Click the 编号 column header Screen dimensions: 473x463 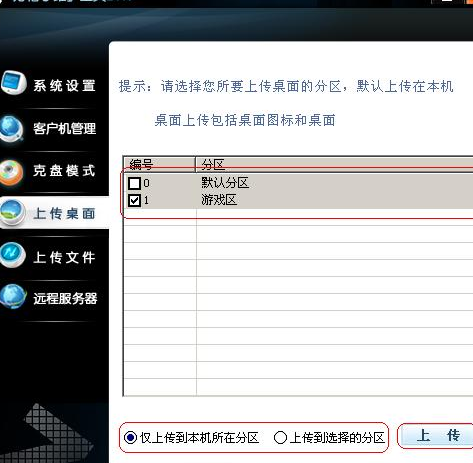pos(159,164)
